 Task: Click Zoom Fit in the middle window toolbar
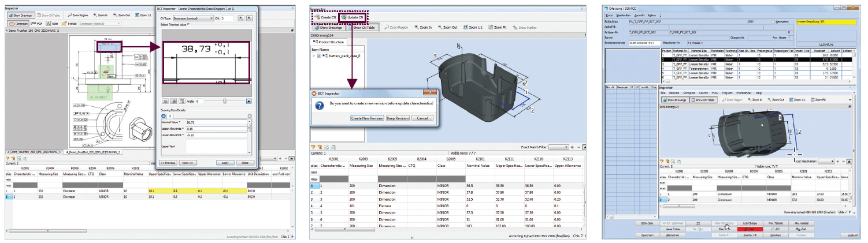tap(498, 28)
